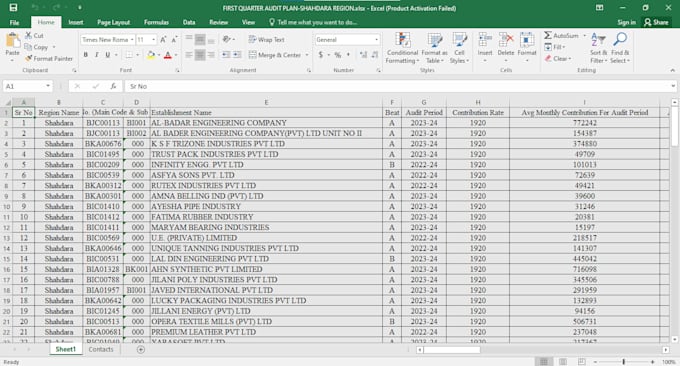Toggle Align Left

point(189,55)
